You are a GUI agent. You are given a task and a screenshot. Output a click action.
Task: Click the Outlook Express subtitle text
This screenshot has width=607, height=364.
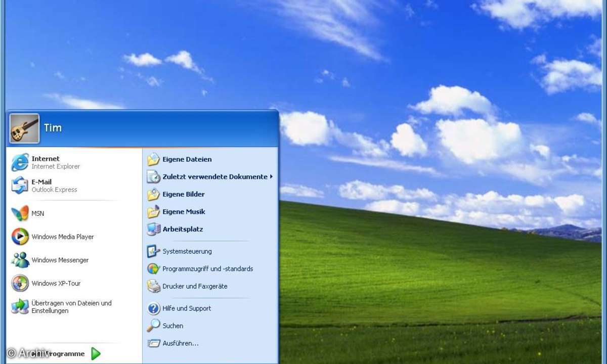tap(54, 190)
